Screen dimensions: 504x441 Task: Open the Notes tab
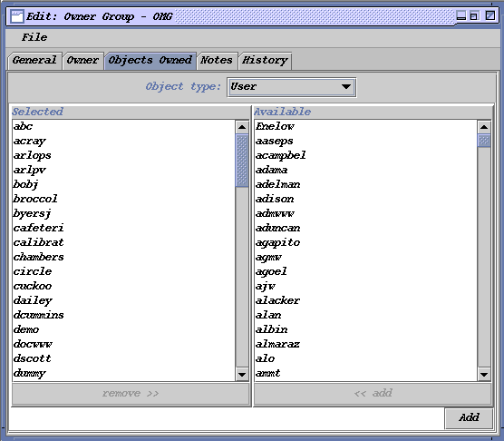pos(217,61)
